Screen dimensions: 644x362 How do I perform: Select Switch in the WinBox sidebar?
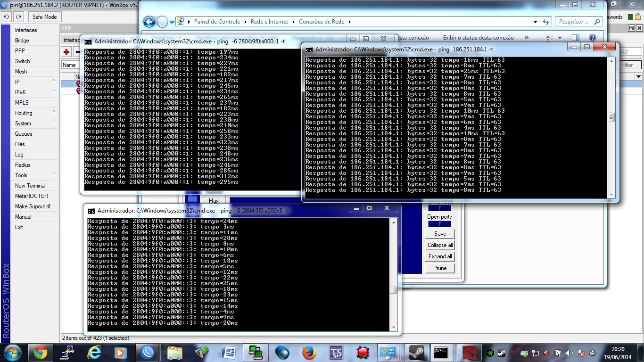[x=22, y=61]
